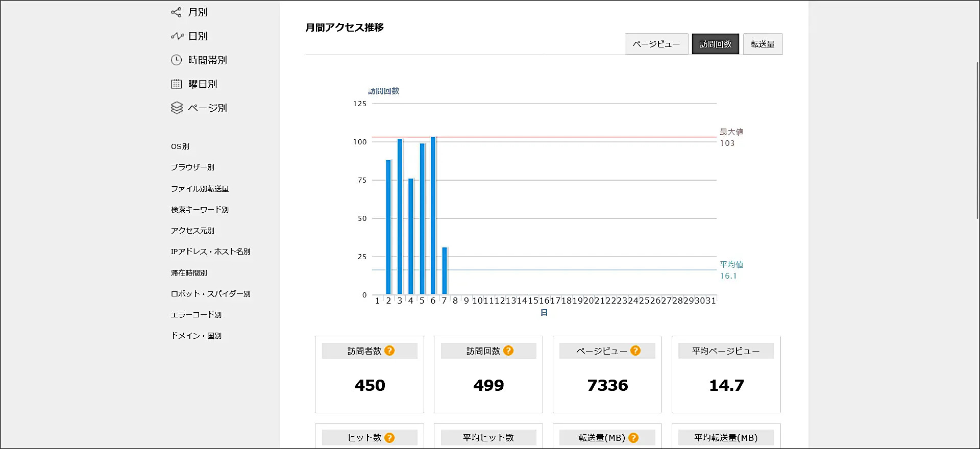
Task: Open help icon beside ヒット数
Action: click(389, 438)
